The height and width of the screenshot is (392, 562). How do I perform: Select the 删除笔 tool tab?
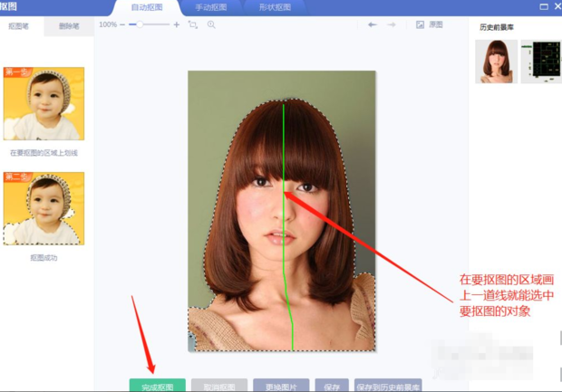click(69, 26)
